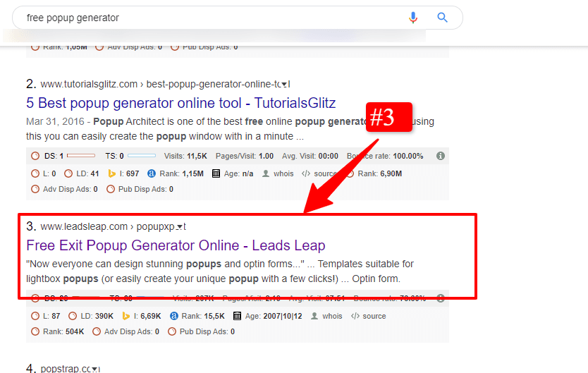The image size is (588, 373).
Task: Click the source code icon in the leadsleap row
Action: 355,316
